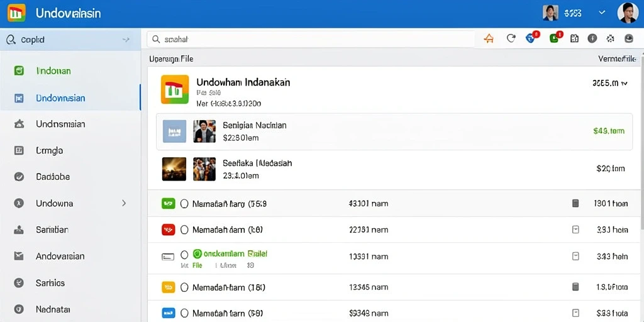Open the green icon with red badge

555,38
